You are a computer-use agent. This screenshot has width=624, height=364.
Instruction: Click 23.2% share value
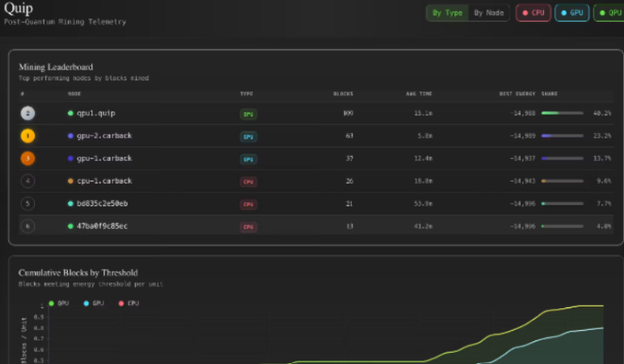point(602,136)
